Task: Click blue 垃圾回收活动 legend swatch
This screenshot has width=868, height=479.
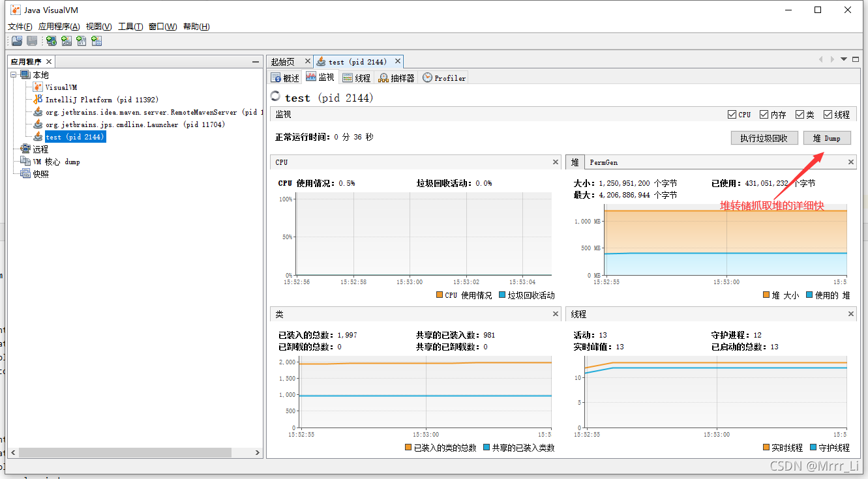Action: point(502,295)
